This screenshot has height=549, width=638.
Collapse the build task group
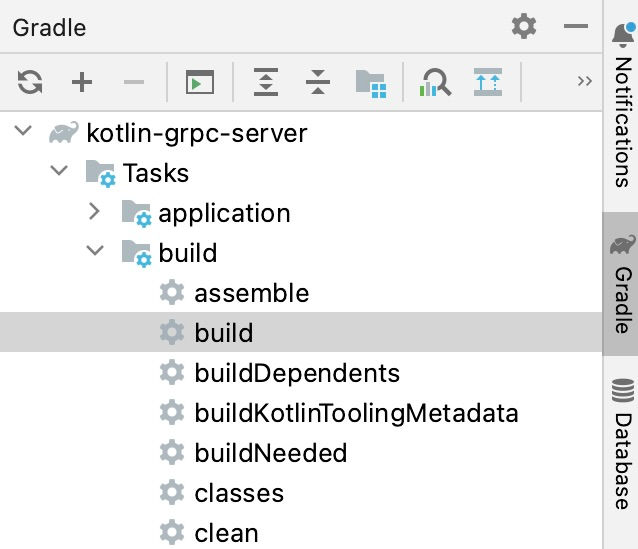95,250
